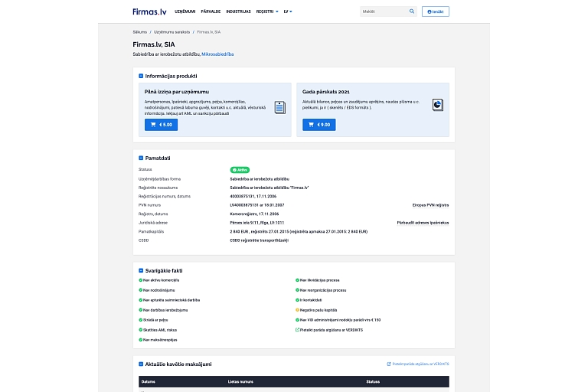Viewport: 588px width, 392px height.
Task: Open CSDD reģistrētie transportlīdzekļi link
Action: (x=259, y=240)
